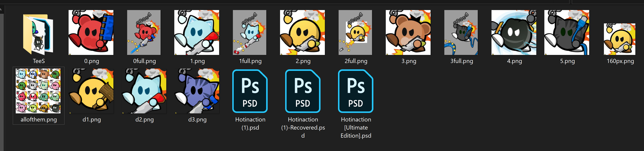
Task: Select the 2full.png thumbnail
Action: click(x=355, y=32)
